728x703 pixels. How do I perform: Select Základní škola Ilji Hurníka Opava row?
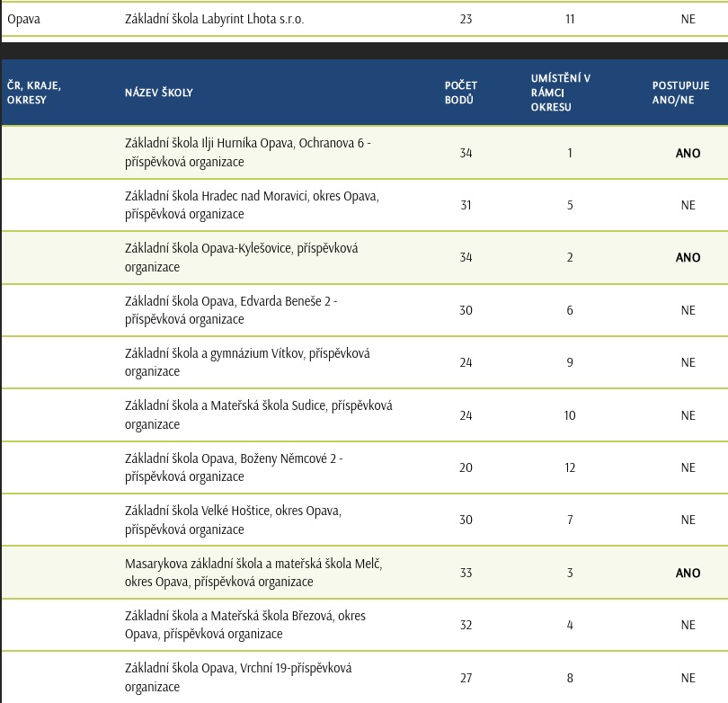[248, 153]
